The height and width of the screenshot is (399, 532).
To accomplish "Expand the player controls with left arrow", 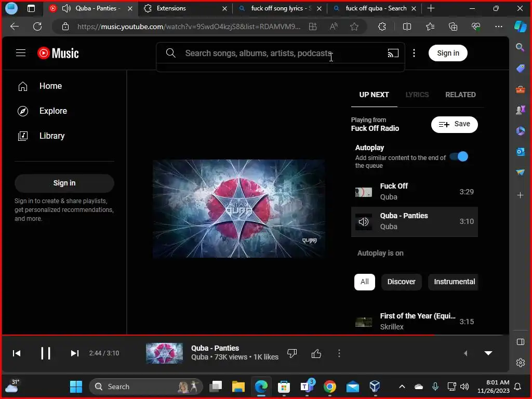I will [465, 353].
